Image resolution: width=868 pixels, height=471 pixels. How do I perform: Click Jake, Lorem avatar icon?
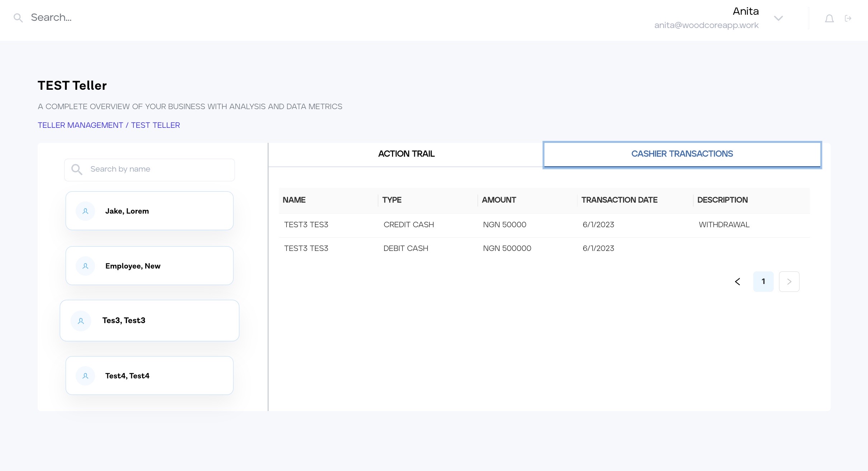[x=85, y=211]
